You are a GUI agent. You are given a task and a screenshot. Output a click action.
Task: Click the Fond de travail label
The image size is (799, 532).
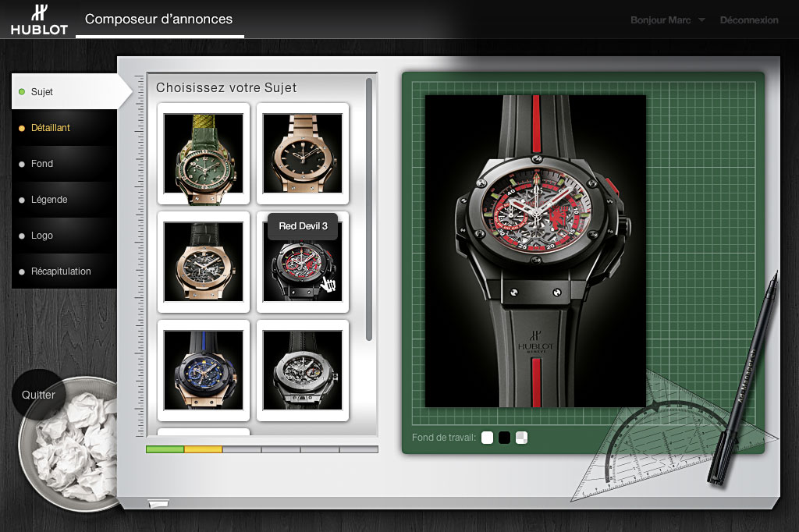444,438
